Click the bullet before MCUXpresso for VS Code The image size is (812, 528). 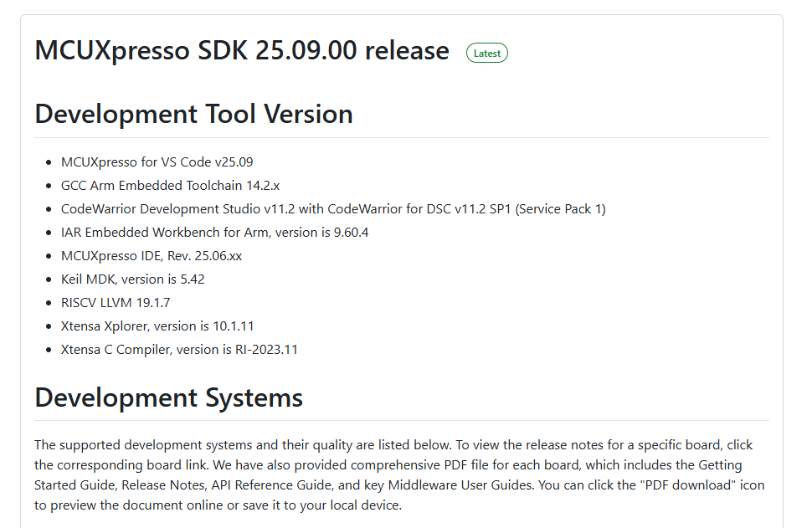click(48, 162)
